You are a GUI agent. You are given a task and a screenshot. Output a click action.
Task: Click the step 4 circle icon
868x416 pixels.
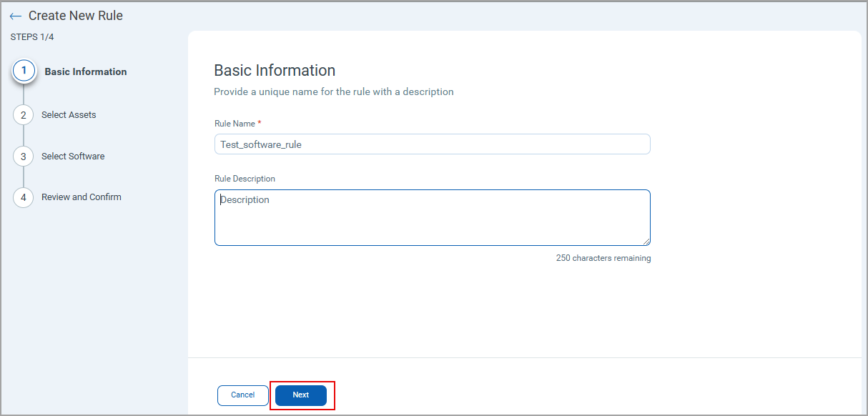coord(24,197)
